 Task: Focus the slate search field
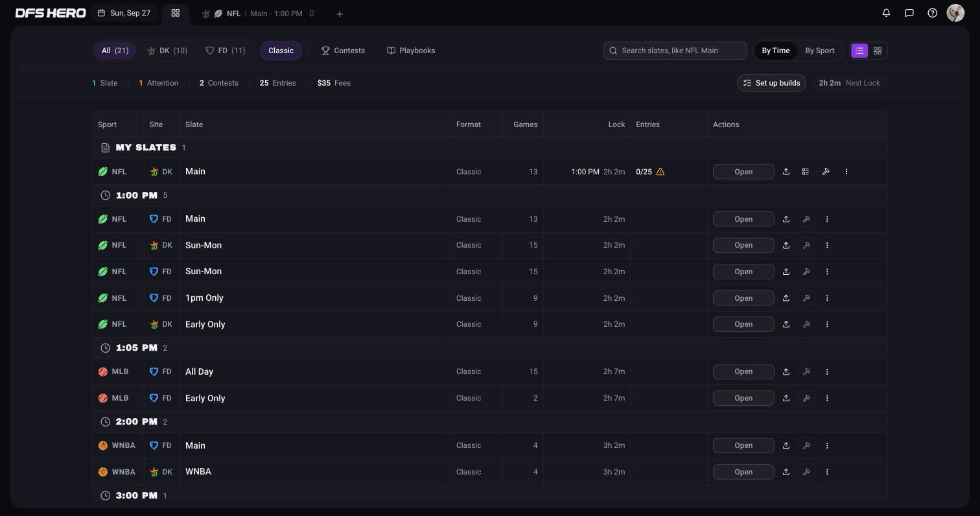675,51
